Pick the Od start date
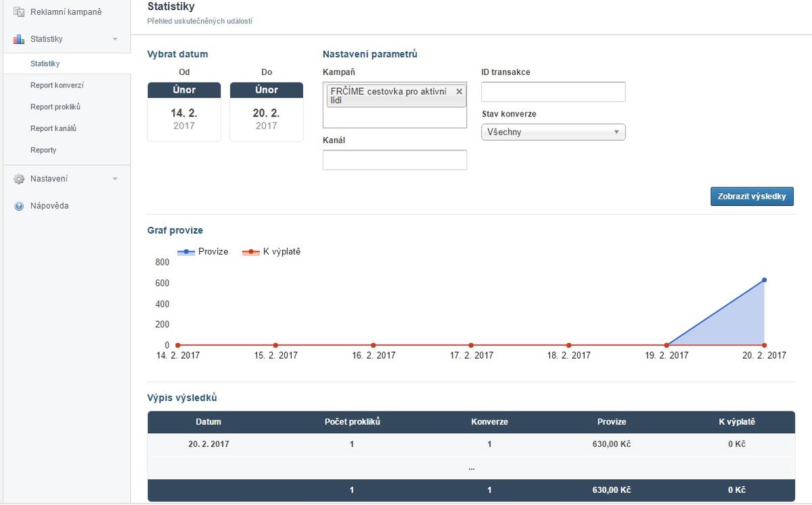The image size is (812, 505). pos(184,112)
